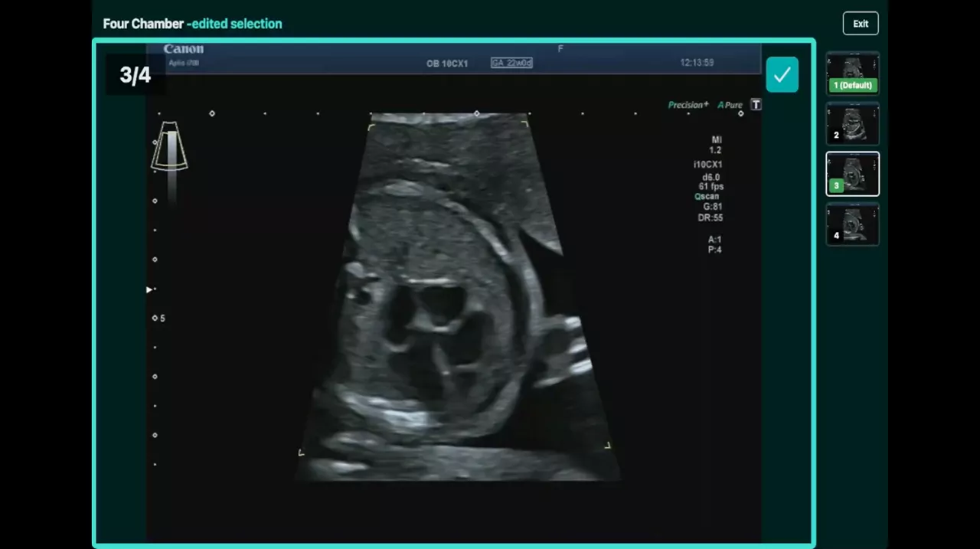This screenshot has height=549, width=980.
Task: Click the 'OB 10CX1' preset label
Action: click(x=447, y=64)
